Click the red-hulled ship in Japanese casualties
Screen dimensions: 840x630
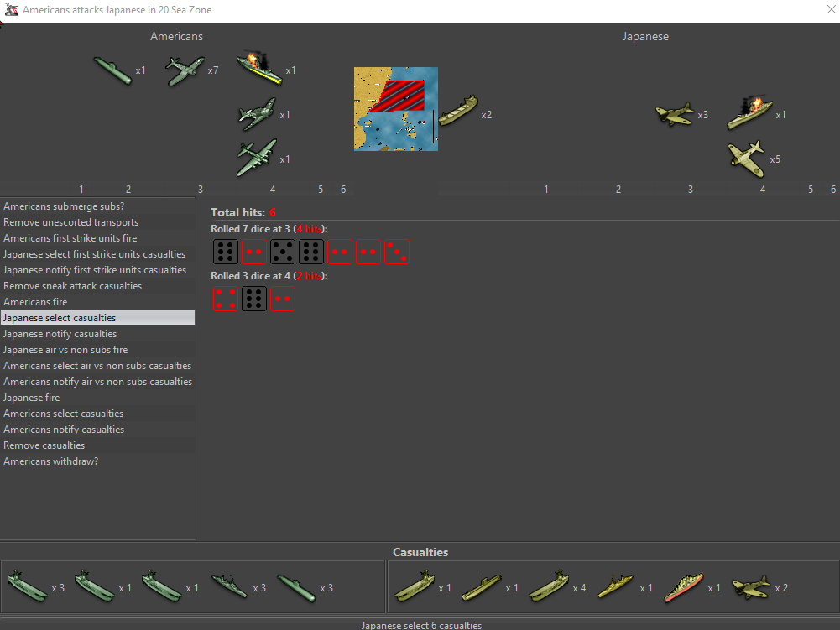pyautogui.click(x=684, y=587)
